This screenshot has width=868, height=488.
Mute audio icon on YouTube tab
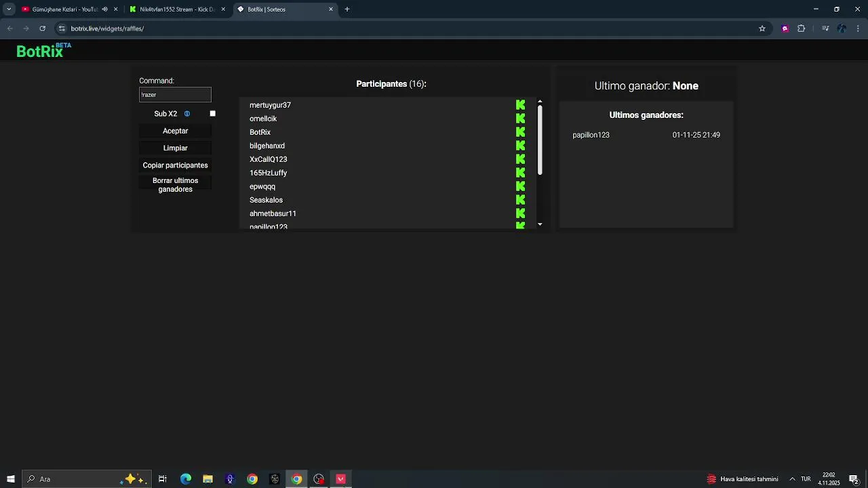pyautogui.click(x=104, y=9)
